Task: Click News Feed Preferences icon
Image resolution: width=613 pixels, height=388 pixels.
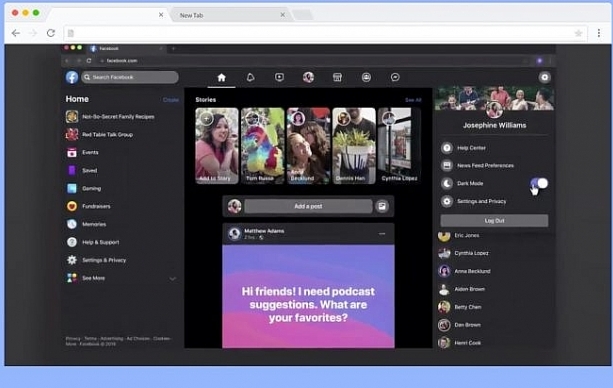Action: (x=447, y=165)
